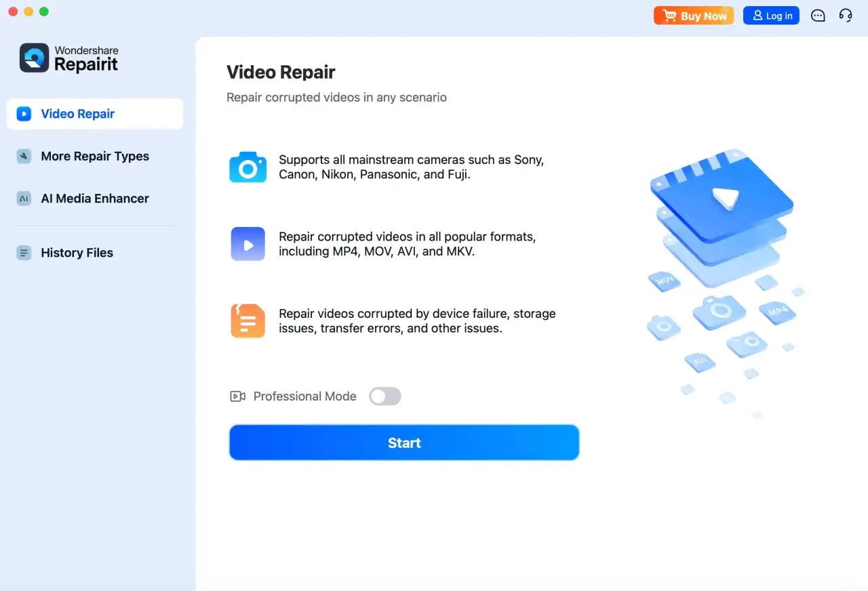Click the 'Repair corrupted videos in all popular formats' text
868x591 pixels.
[408, 244]
